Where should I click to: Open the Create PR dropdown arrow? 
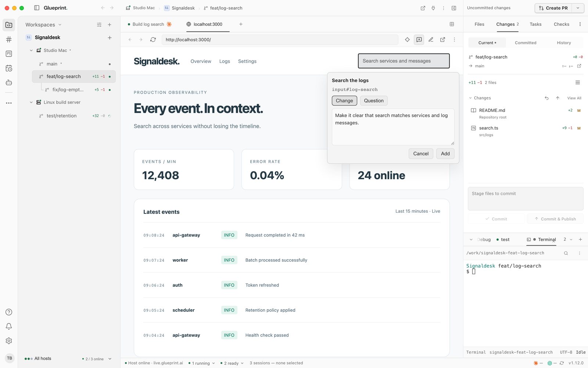[578, 8]
